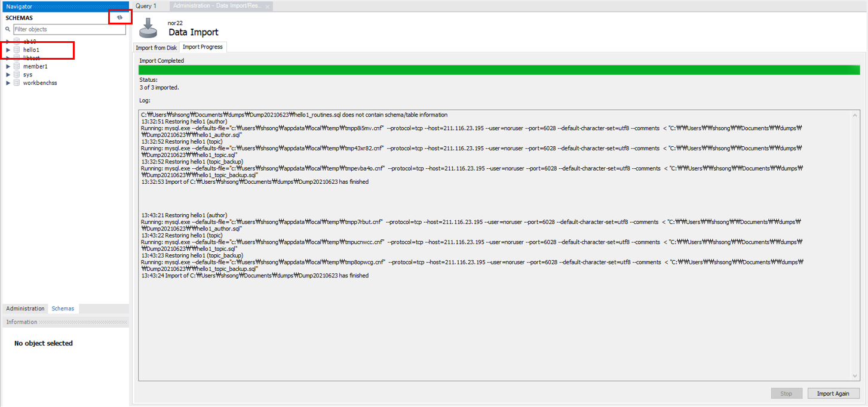Click the Navigator panel title bar
Image resolution: width=868 pixels, height=407 pixels.
pyautogui.click(x=65, y=6)
